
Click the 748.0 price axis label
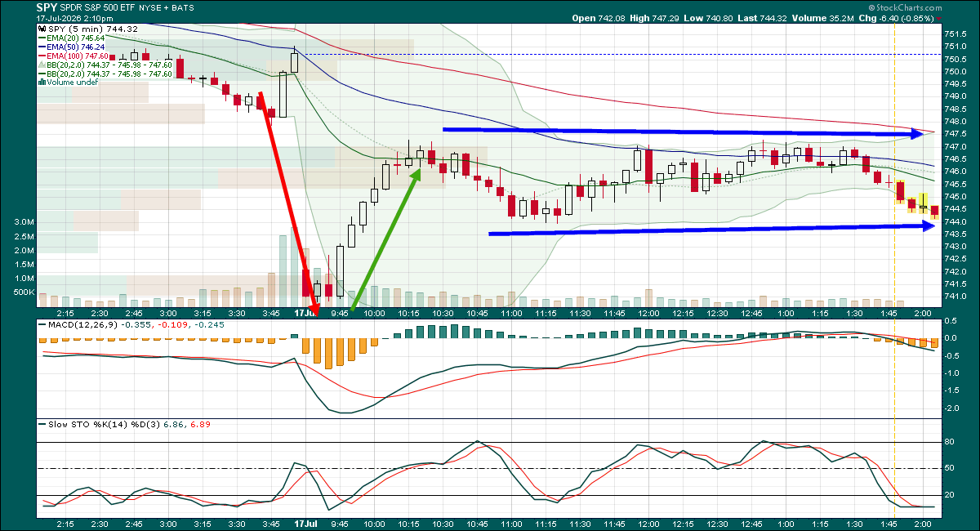click(x=955, y=122)
